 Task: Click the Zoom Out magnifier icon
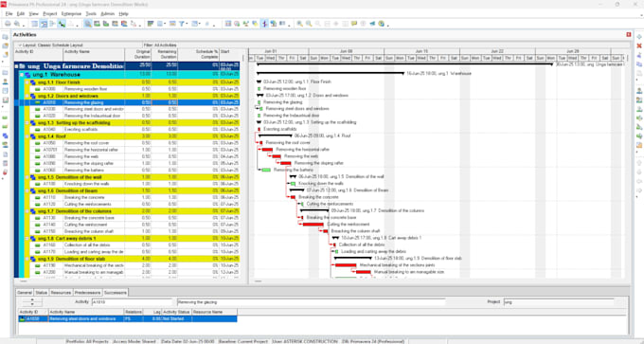click(x=309, y=24)
